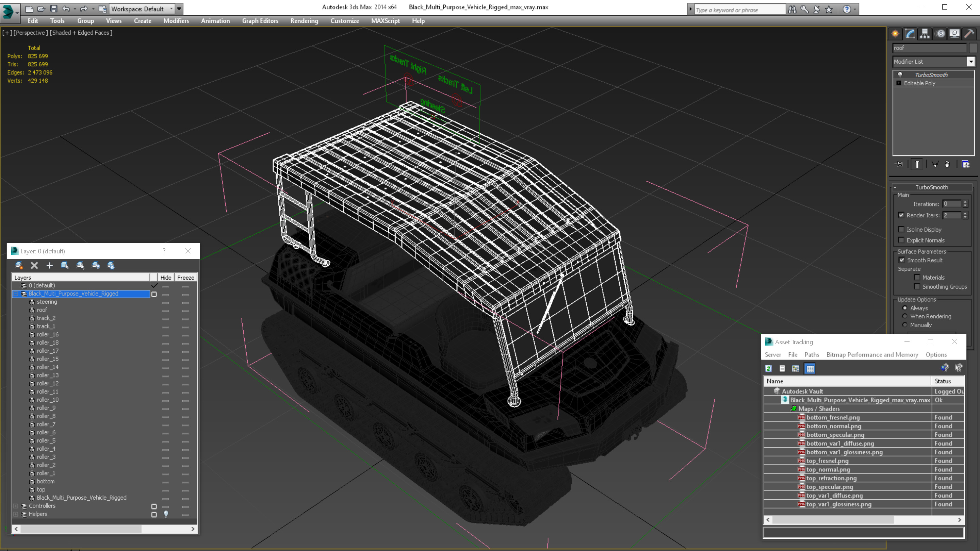Open the Rendering menu
Image resolution: width=980 pixels, height=551 pixels.
pyautogui.click(x=304, y=21)
